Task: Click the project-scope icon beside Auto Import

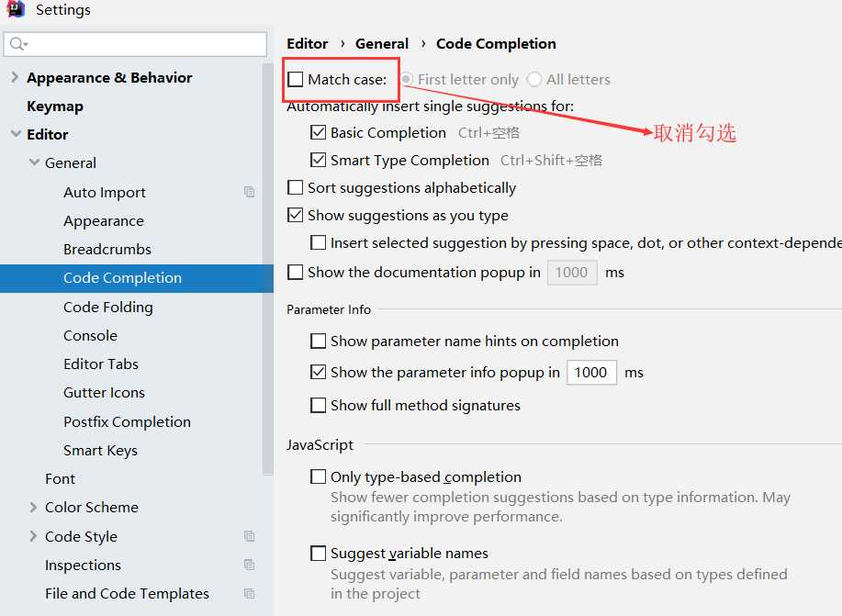Action: 249,192
